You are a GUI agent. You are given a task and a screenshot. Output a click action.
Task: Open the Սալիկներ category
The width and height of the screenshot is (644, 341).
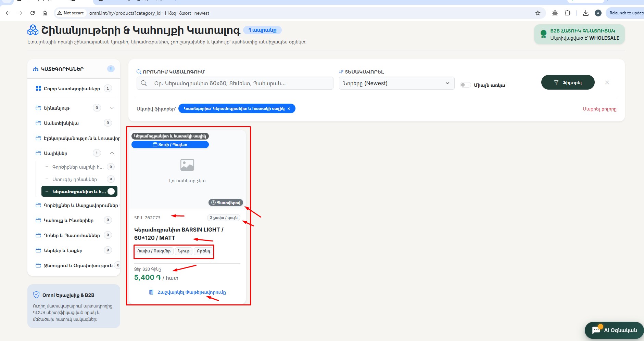click(x=55, y=153)
